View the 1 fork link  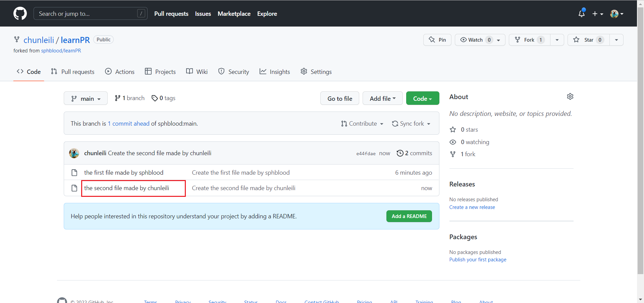(463, 154)
